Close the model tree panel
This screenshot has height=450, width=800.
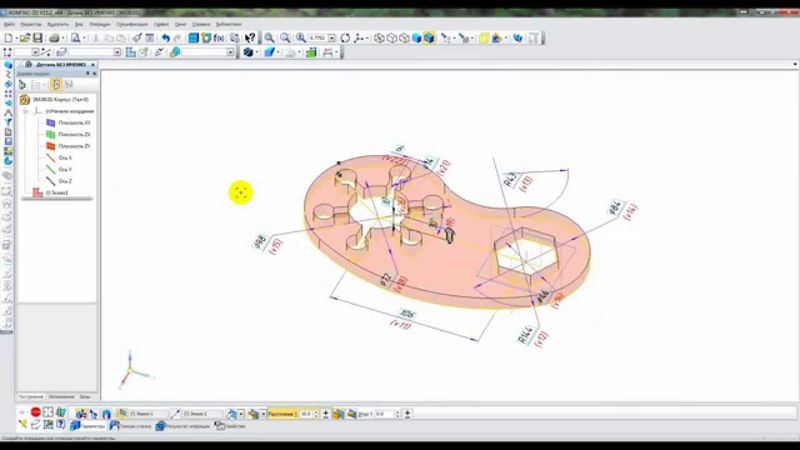(94, 74)
